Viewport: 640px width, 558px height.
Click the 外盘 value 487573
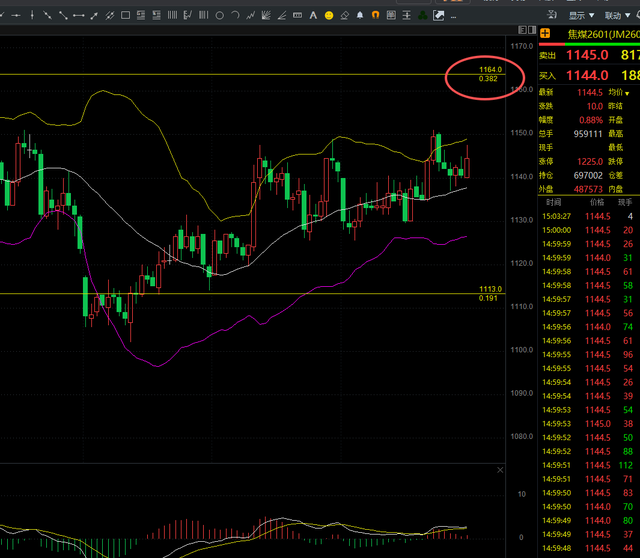tap(588, 189)
